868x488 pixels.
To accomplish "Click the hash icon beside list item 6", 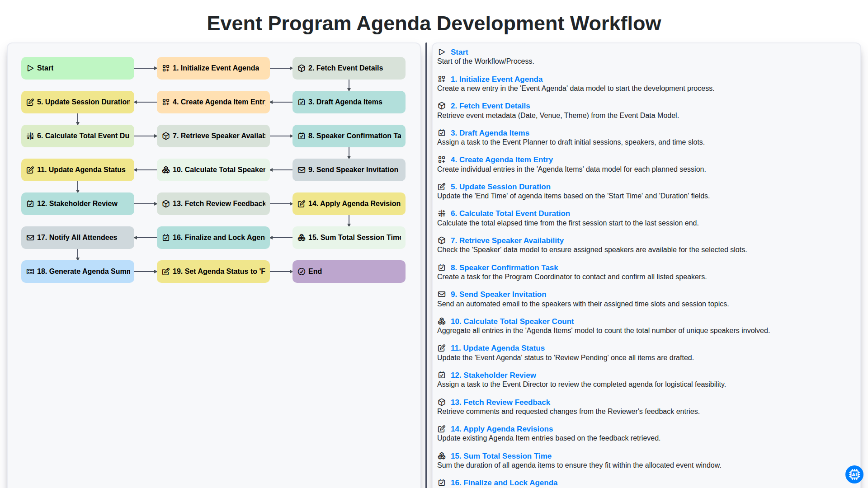I will (x=442, y=213).
